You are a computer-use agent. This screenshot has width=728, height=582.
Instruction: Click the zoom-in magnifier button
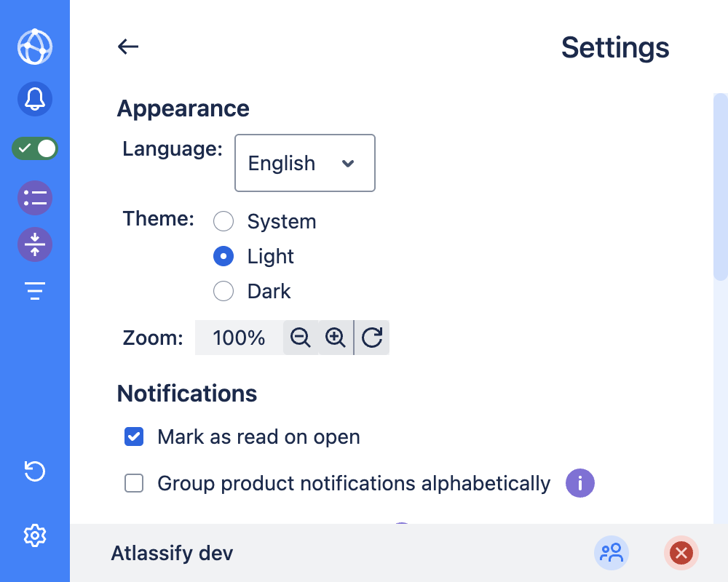coord(336,338)
